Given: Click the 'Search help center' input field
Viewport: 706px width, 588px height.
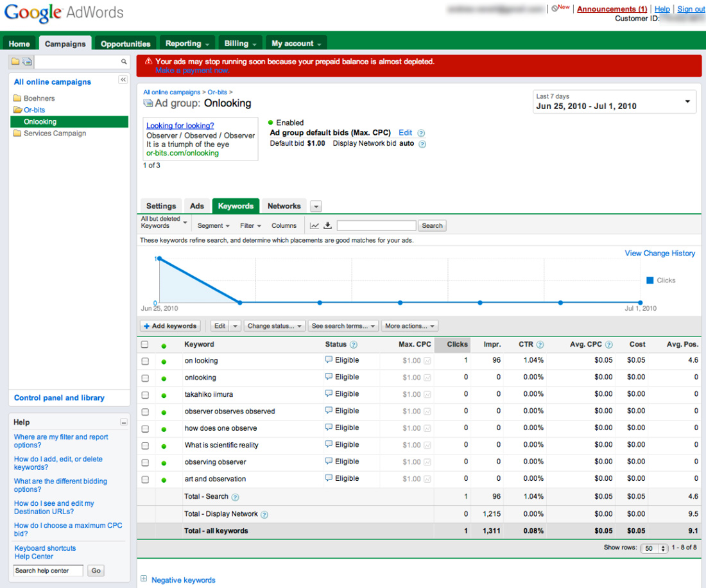Looking at the screenshot, I should click(48, 571).
